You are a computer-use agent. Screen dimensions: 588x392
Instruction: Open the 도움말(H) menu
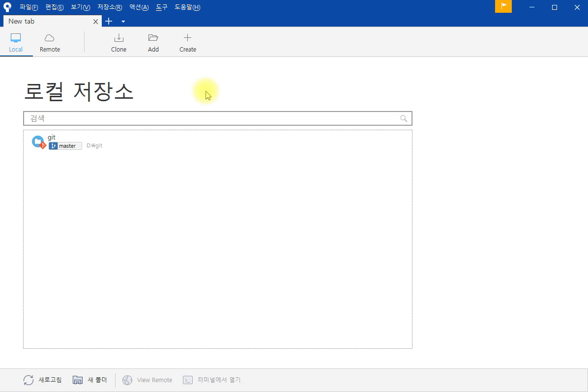click(x=187, y=7)
